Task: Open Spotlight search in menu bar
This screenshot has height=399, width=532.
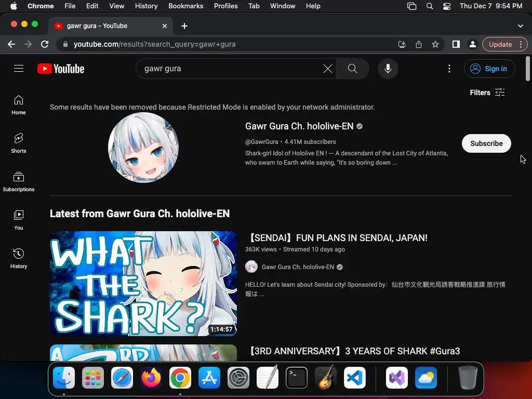Action: coord(430,6)
